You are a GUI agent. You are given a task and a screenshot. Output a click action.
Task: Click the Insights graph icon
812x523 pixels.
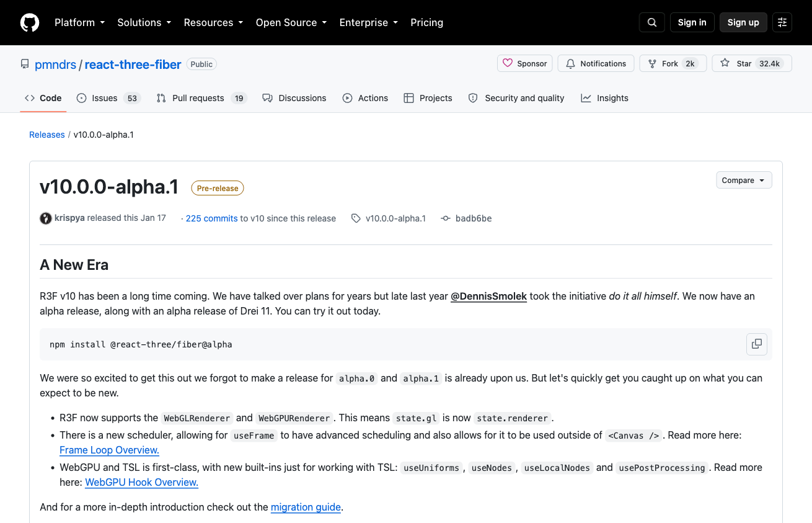point(586,98)
